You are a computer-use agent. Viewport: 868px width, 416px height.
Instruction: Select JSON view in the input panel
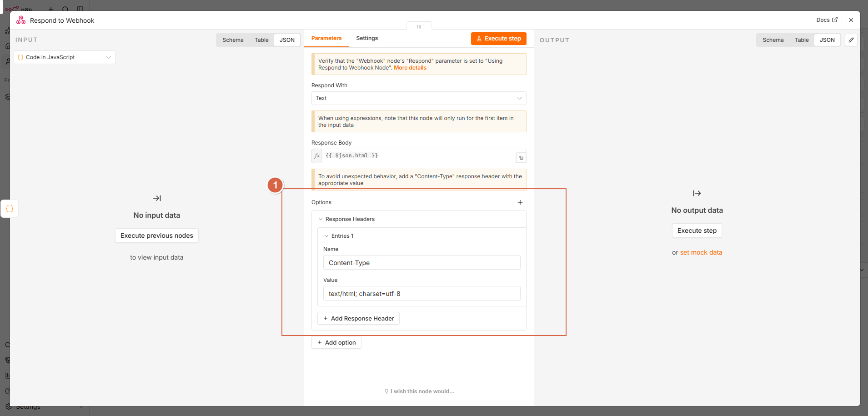click(287, 40)
